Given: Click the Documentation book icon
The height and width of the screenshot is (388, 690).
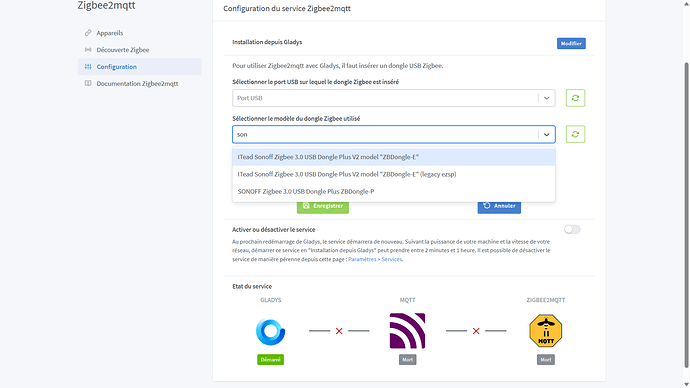Looking at the screenshot, I should (x=88, y=84).
